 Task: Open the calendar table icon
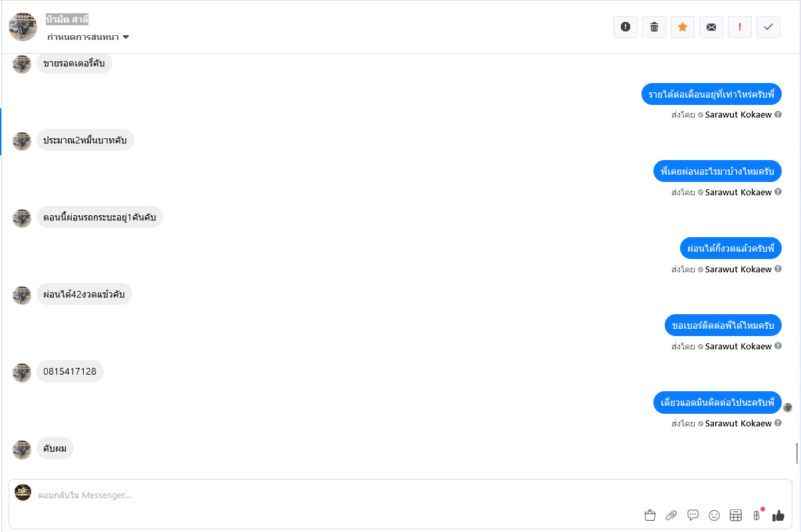(736, 515)
